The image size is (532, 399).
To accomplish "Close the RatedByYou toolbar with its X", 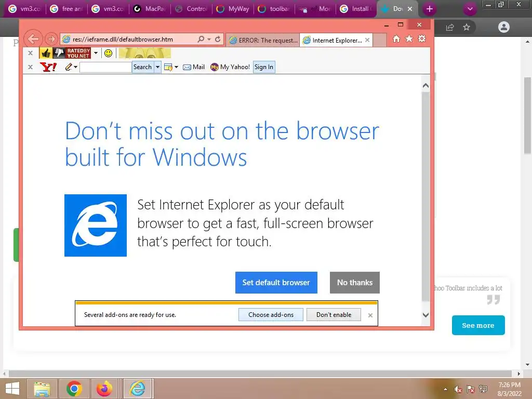I will click(30, 53).
